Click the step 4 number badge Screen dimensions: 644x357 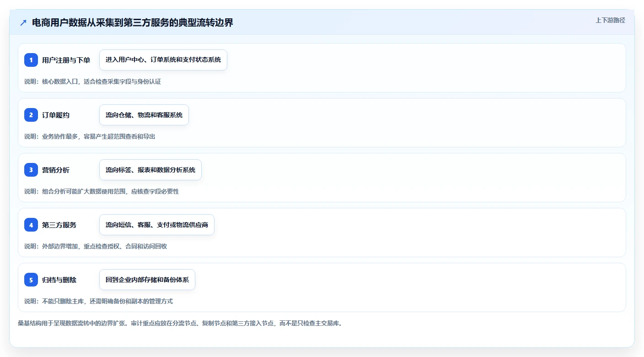31,225
